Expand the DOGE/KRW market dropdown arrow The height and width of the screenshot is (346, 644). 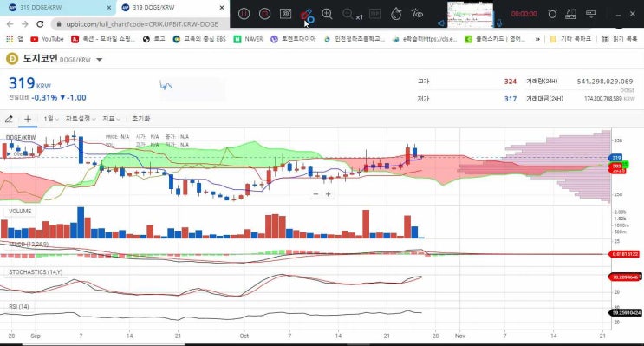point(99,60)
